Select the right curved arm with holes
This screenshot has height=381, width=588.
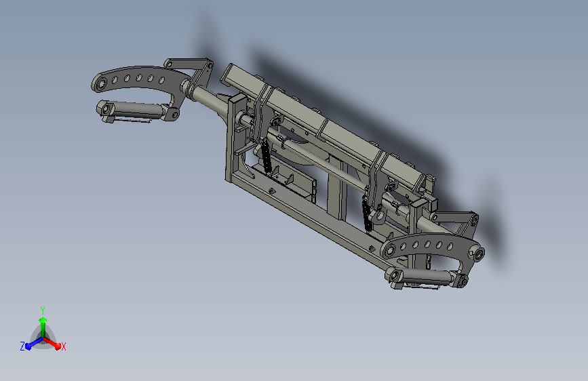pos(431,245)
